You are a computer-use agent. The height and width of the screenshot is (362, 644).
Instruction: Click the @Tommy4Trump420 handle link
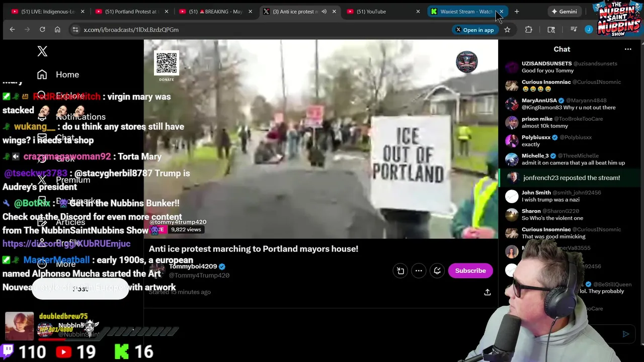pos(199,276)
